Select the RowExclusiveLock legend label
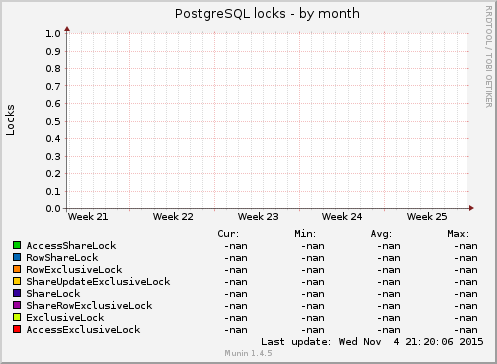497x364 pixels. point(74,270)
